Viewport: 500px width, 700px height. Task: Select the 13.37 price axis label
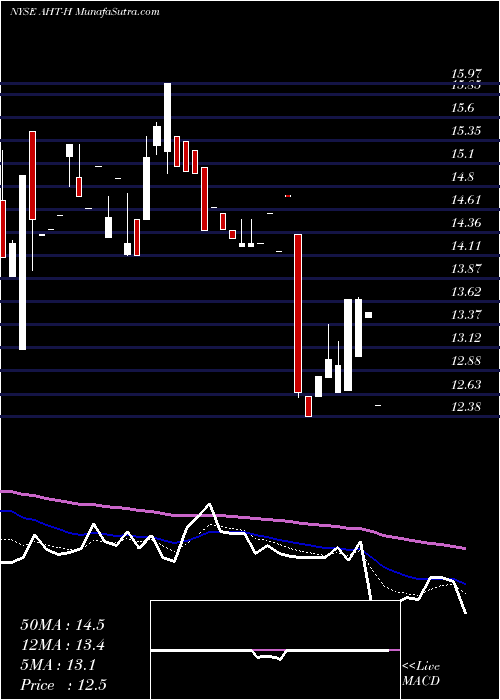[466, 315]
